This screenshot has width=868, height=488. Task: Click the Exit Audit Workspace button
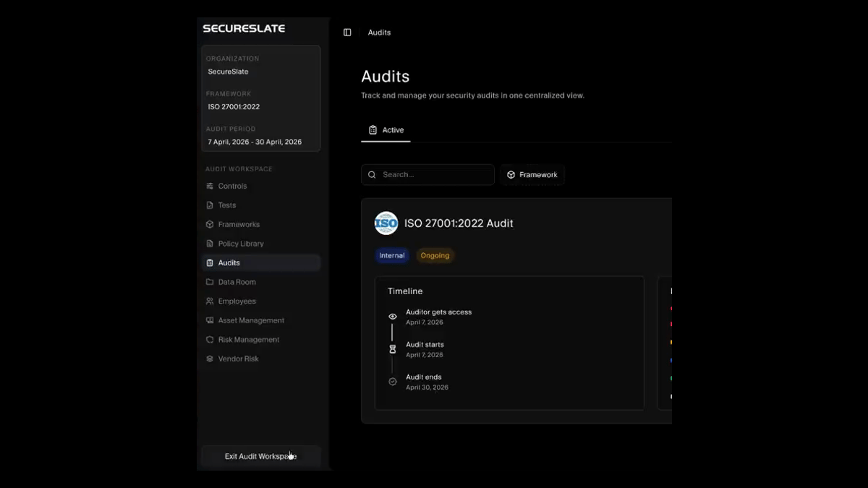(261, 457)
